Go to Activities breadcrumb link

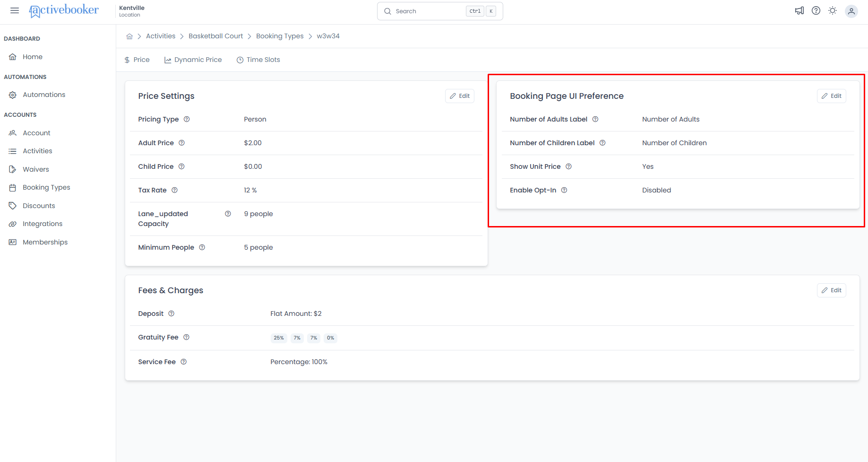(x=161, y=36)
